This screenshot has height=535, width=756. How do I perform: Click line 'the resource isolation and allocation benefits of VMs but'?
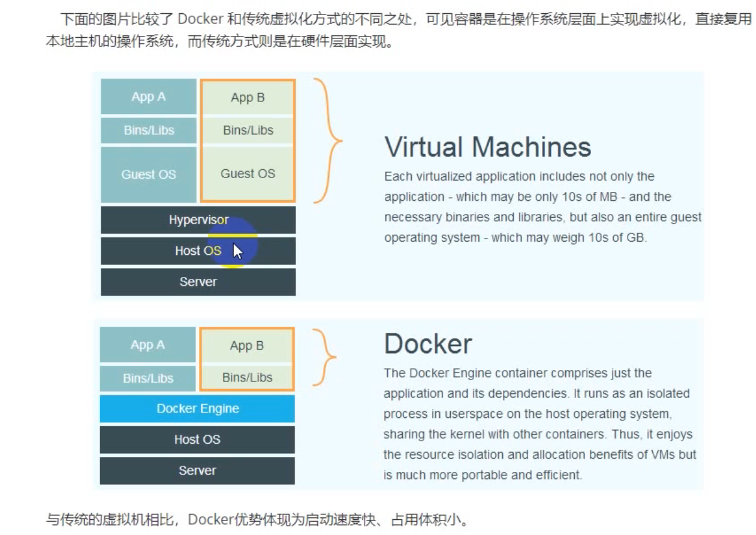(x=540, y=454)
